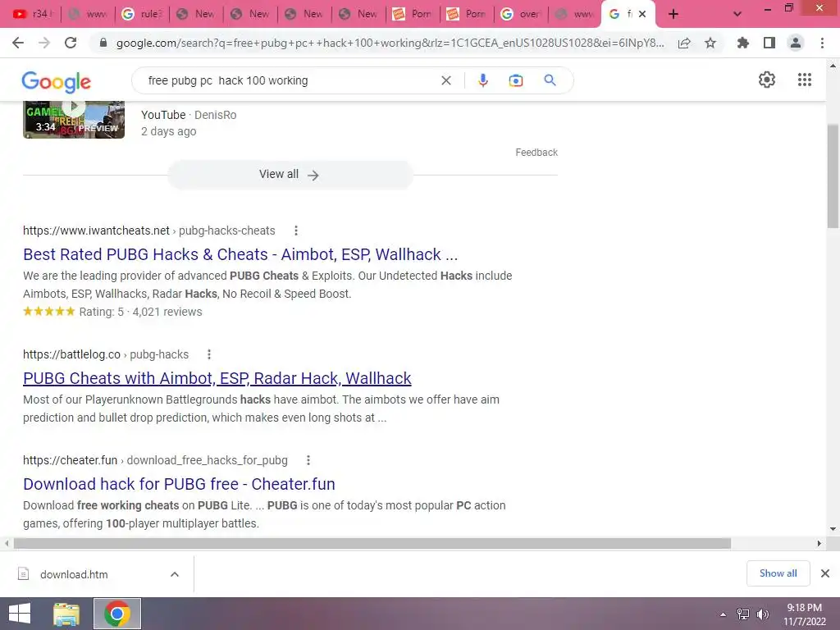Switch to the YouTube r34 tab
This screenshot has width=840, height=630.
33,14
